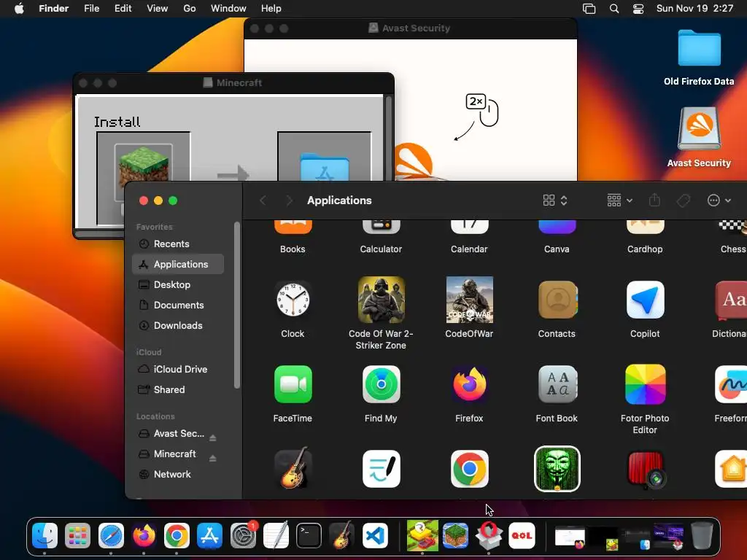This screenshot has height=560, width=747.
Task: Open Documents in Finder sidebar
Action: 178,306
